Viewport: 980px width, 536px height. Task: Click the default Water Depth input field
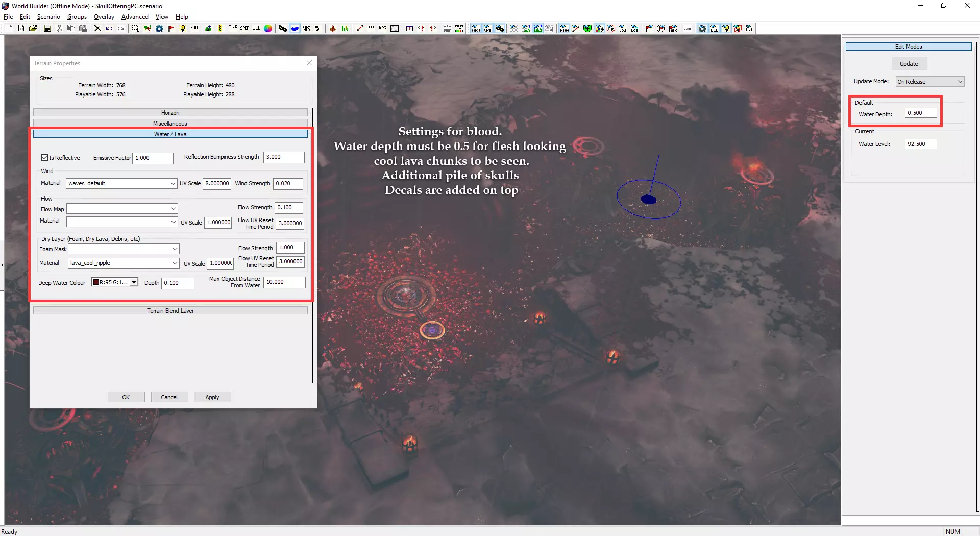tap(920, 113)
